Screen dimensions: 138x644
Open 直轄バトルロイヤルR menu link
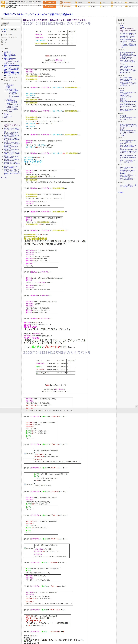(10, 54)
